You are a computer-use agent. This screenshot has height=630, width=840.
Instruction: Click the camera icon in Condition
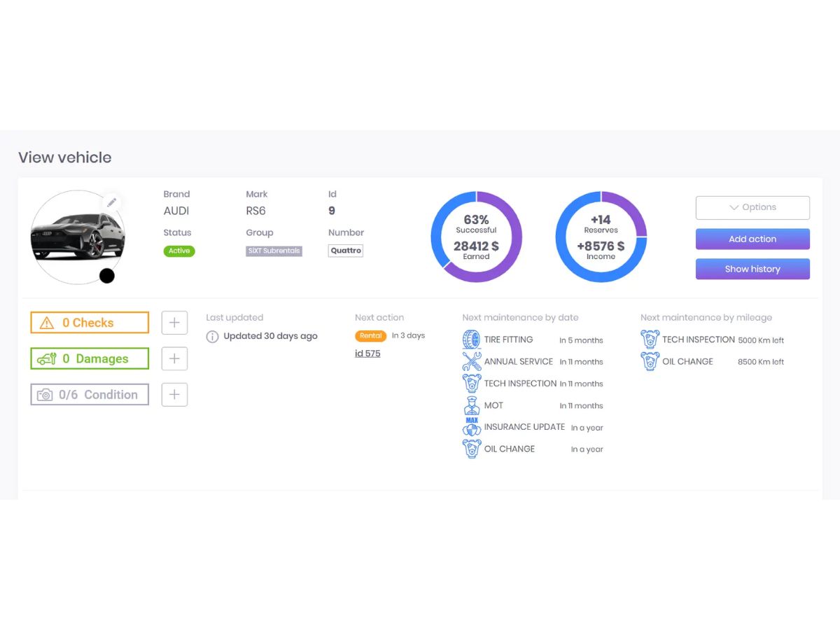coord(45,395)
